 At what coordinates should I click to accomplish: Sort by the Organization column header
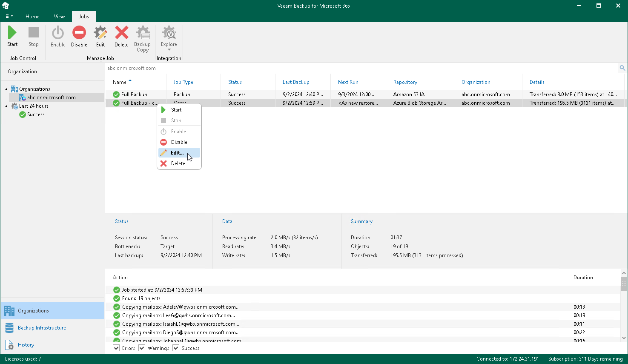tap(488, 82)
